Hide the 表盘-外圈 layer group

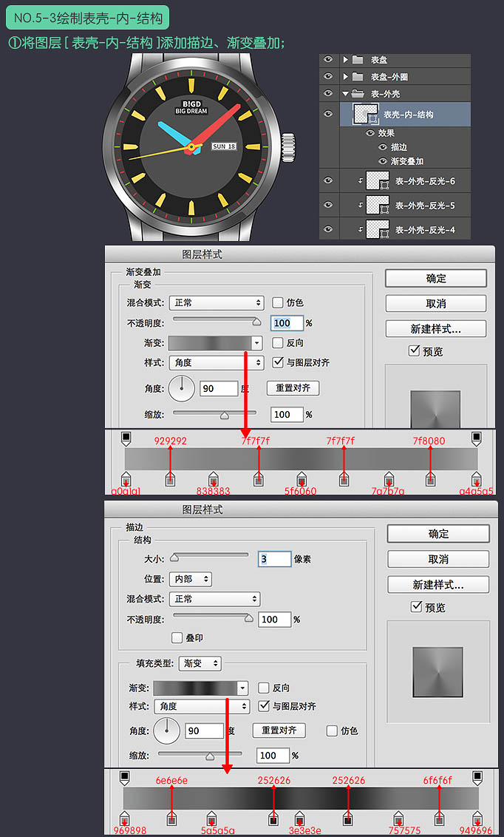tap(328, 76)
